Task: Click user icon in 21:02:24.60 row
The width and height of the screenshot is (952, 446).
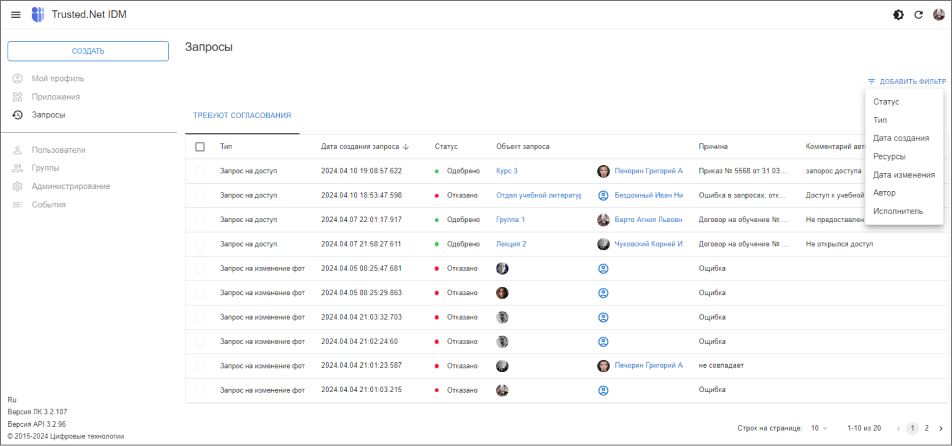Action: [603, 342]
